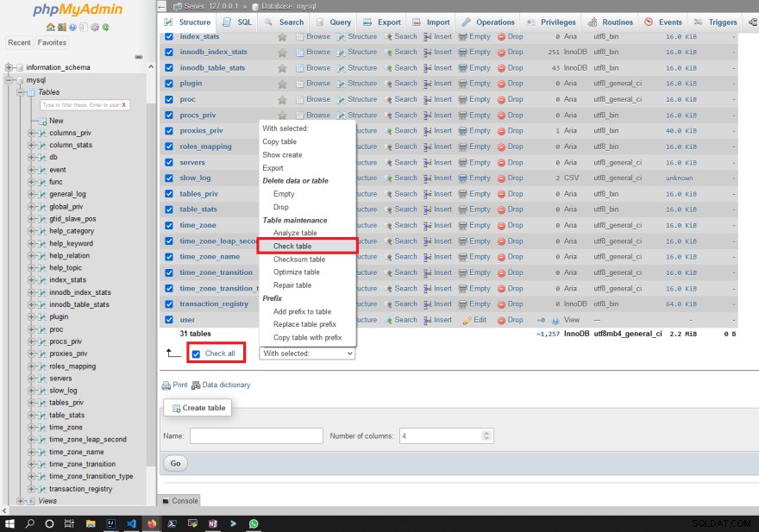Toggle favorite star for proc table
Screen dimensions: 759x532
point(282,100)
